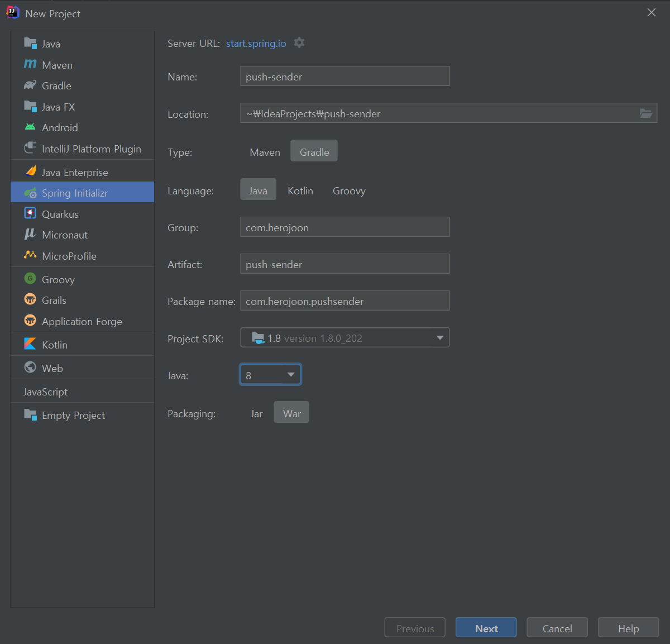The image size is (670, 644).
Task: Click the Grails icon
Action: coord(30,299)
